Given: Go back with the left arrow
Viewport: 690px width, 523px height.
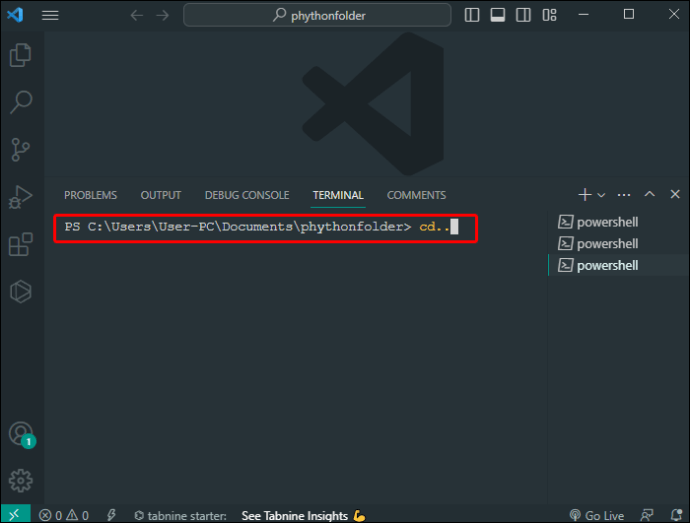Looking at the screenshot, I should [137, 15].
